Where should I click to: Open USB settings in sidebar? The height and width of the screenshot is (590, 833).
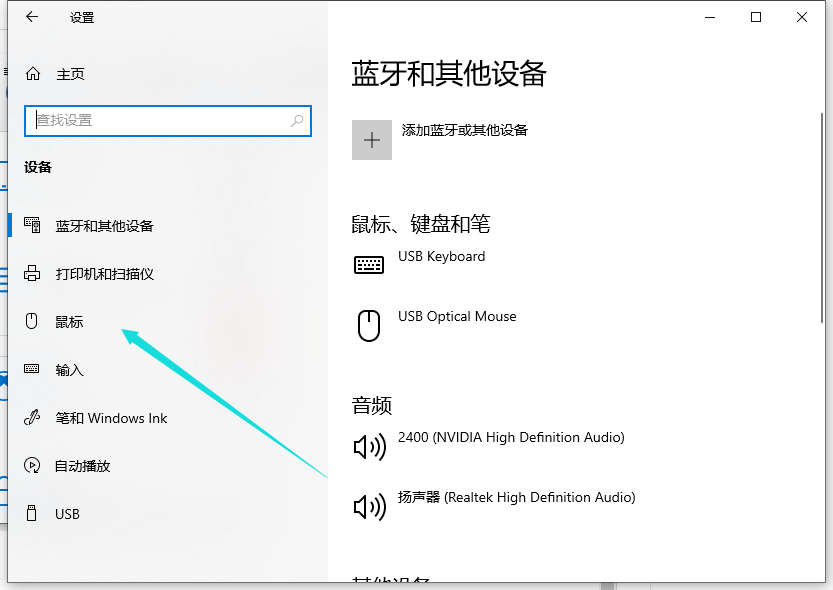tap(67, 514)
